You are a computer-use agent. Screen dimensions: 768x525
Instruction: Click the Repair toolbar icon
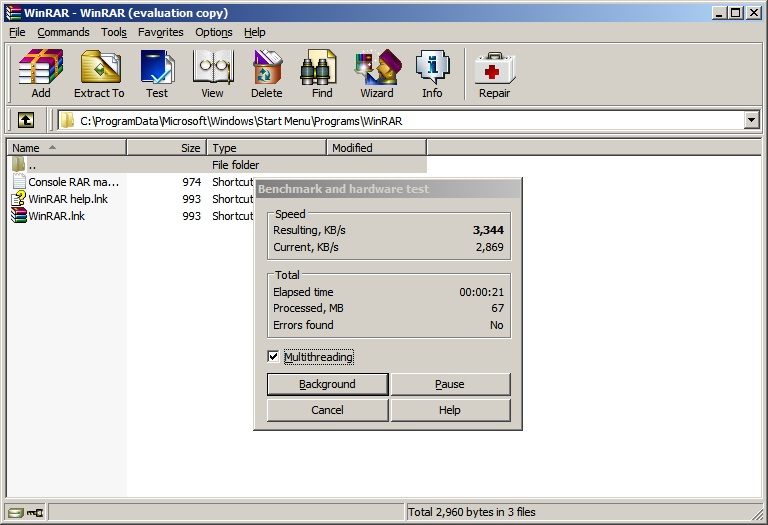pos(495,69)
